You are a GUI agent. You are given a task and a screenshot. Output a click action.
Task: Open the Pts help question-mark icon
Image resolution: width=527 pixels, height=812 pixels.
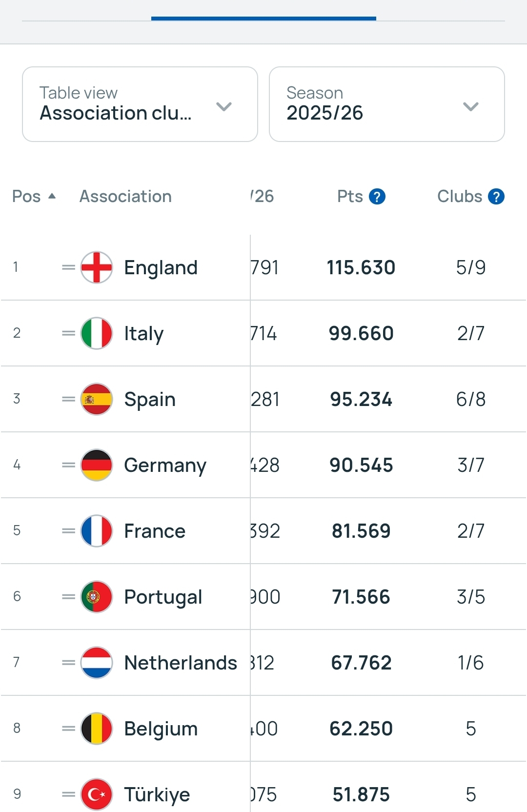(377, 197)
